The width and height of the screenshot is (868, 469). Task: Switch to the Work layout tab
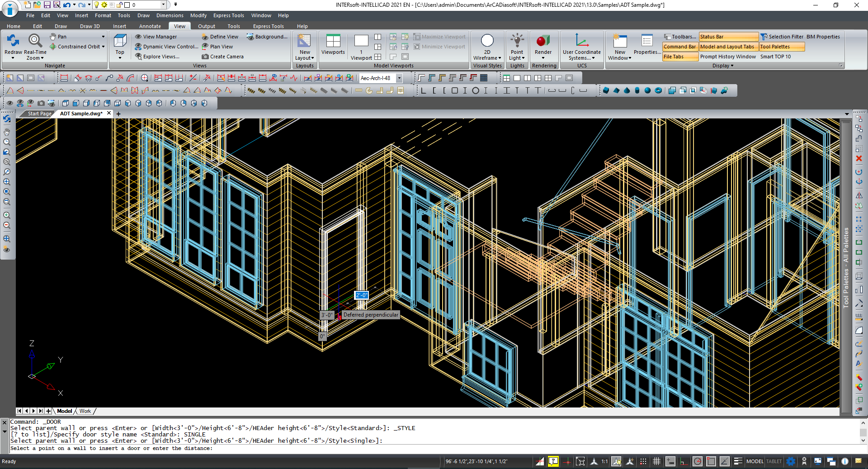click(x=85, y=411)
